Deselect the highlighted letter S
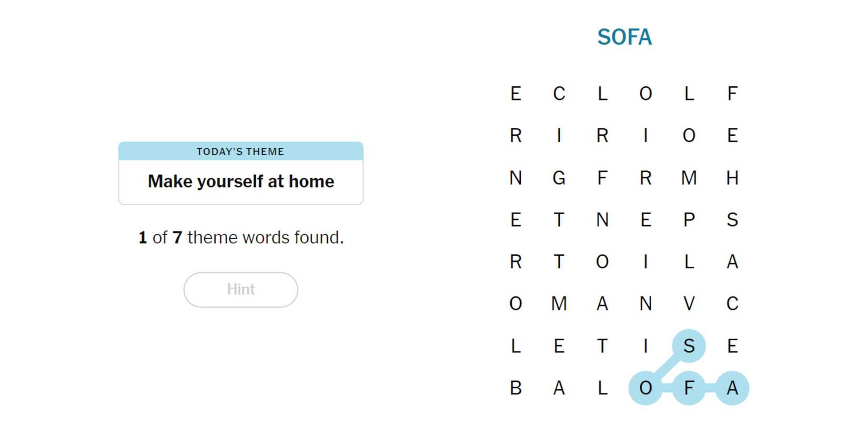868x434 pixels. point(689,346)
